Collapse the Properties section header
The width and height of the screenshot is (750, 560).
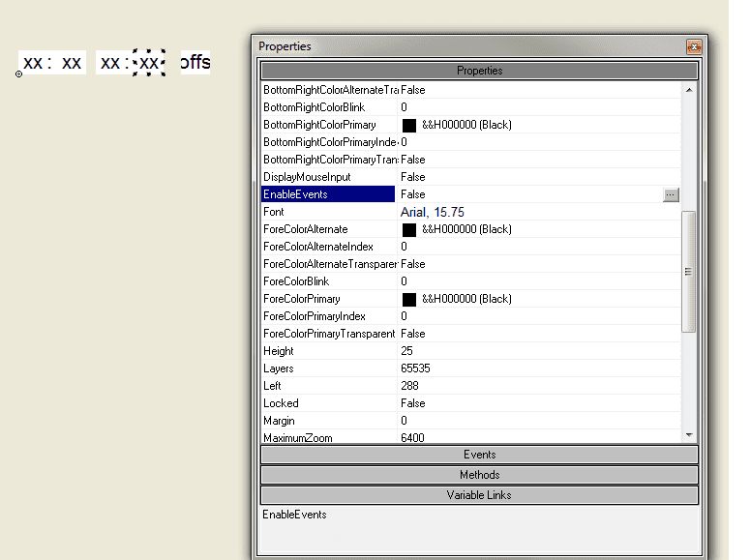pos(479,71)
